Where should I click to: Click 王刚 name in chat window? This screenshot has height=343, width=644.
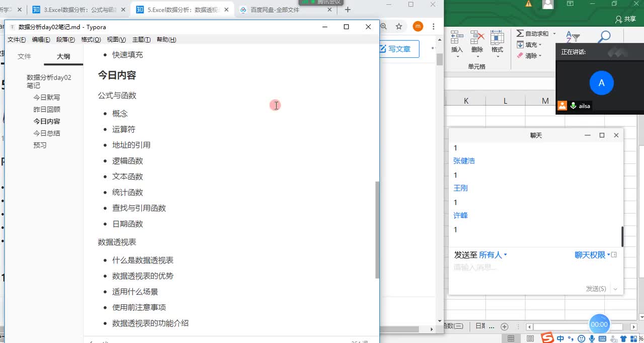point(460,188)
